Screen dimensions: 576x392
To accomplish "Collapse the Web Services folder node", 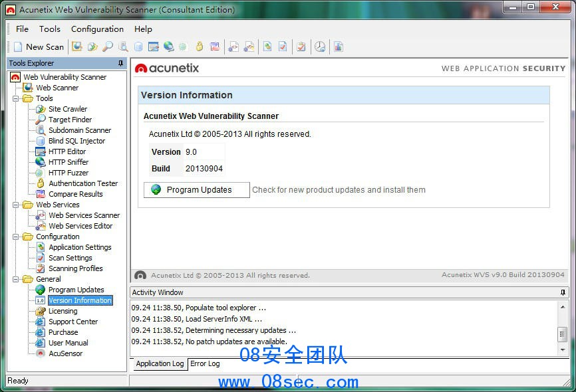I will 15,205.
